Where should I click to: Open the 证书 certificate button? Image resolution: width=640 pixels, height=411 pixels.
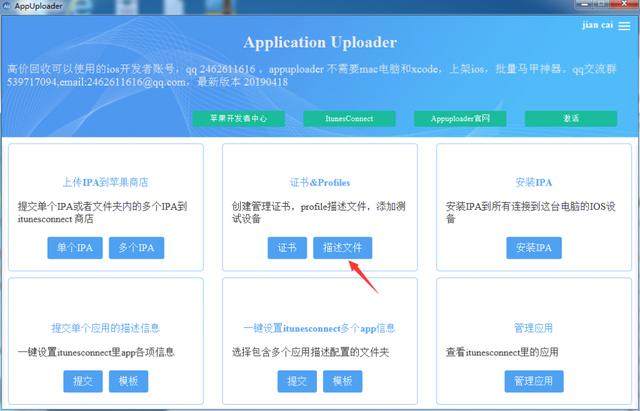click(x=287, y=248)
